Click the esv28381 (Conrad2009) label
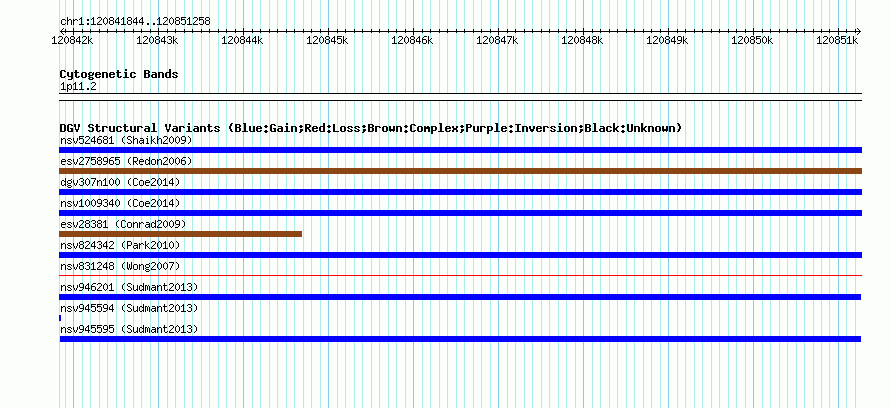The height and width of the screenshot is (408, 890). tap(123, 224)
